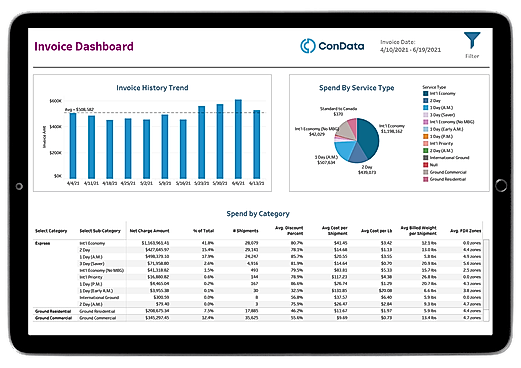The width and height of the screenshot is (521, 368).
Task: Click the International Ground legend swatch
Action: 425,158
